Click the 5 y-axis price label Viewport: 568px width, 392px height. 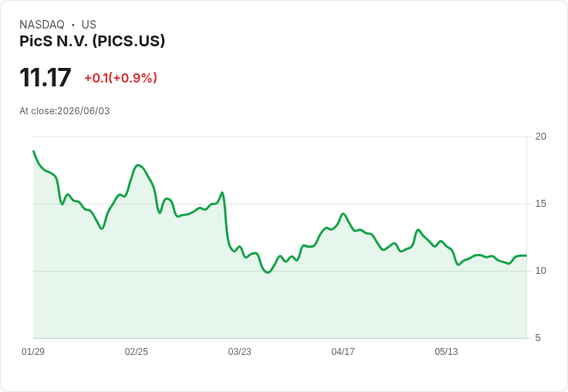[538, 338]
